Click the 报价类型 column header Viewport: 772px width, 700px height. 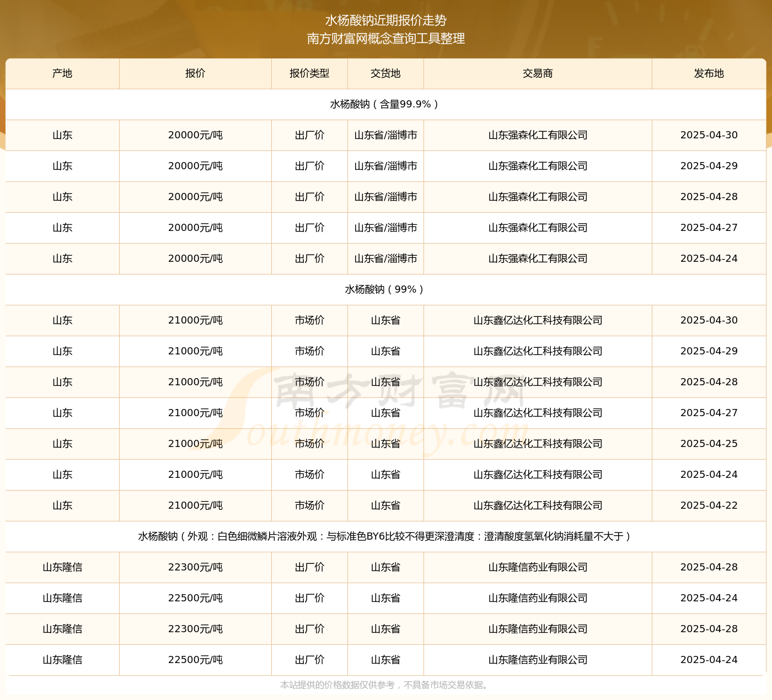(x=309, y=73)
